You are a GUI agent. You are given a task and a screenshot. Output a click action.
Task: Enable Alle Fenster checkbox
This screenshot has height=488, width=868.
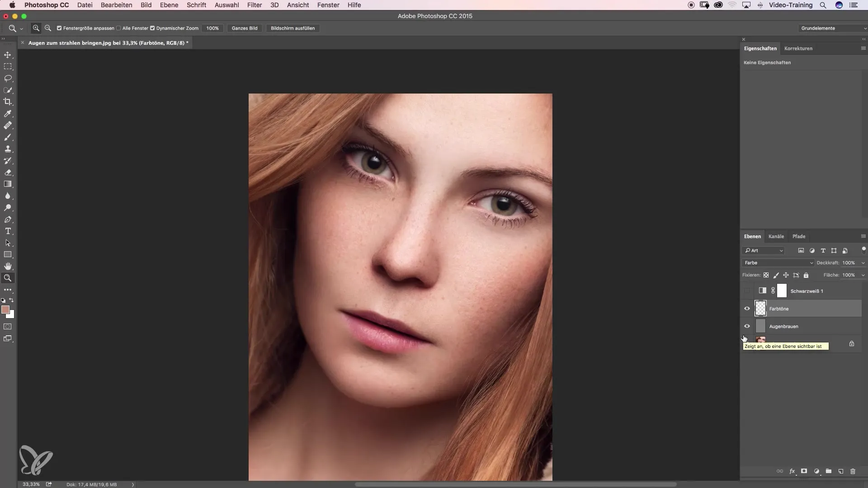118,28
